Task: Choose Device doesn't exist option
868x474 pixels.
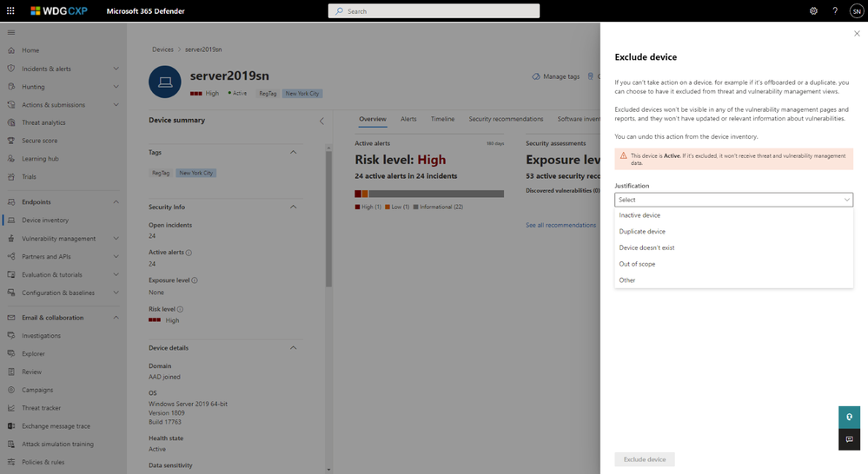Action: [x=733, y=247]
